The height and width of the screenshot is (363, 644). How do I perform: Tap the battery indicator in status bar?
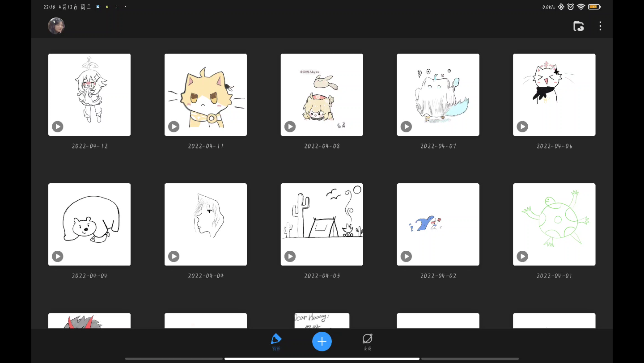(594, 7)
